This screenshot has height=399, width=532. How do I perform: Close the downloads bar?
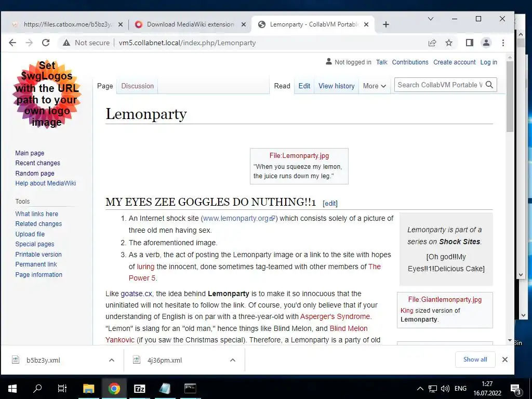pos(505,360)
